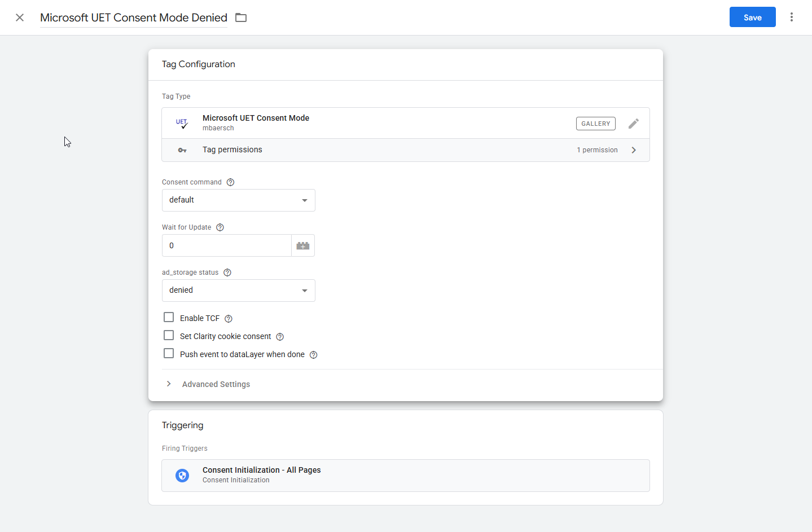Click the key icon beside Tag permissions
Viewport: 812px width, 532px height.
(182, 150)
